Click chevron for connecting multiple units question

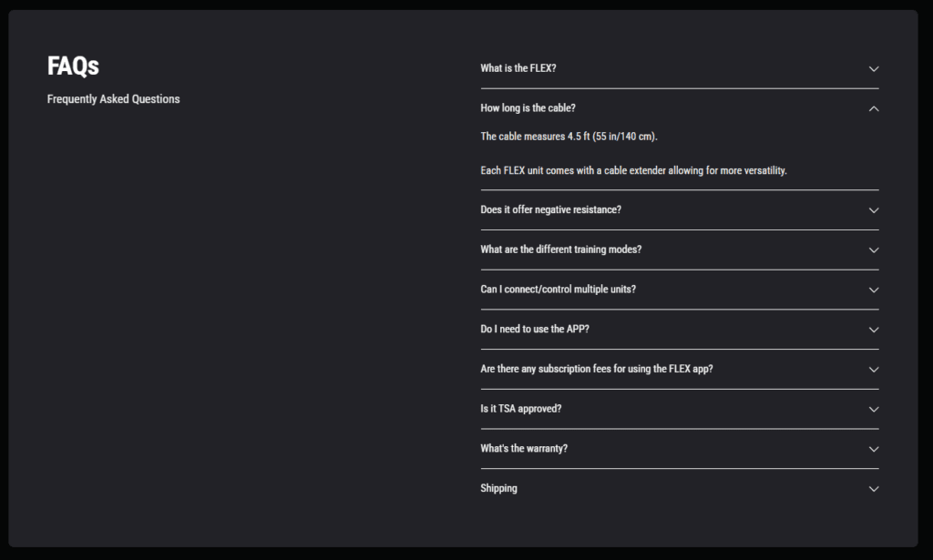pyautogui.click(x=874, y=290)
